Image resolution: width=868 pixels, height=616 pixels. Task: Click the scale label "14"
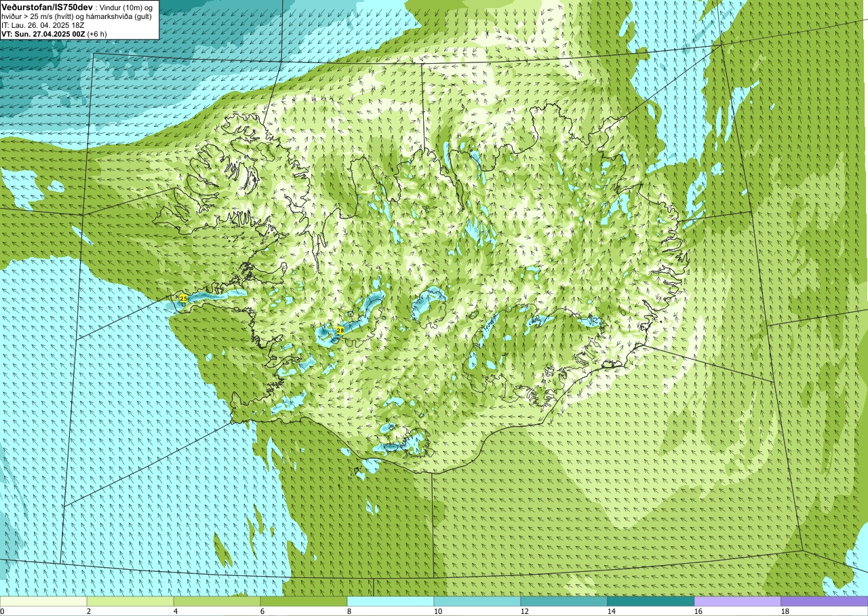(612, 611)
